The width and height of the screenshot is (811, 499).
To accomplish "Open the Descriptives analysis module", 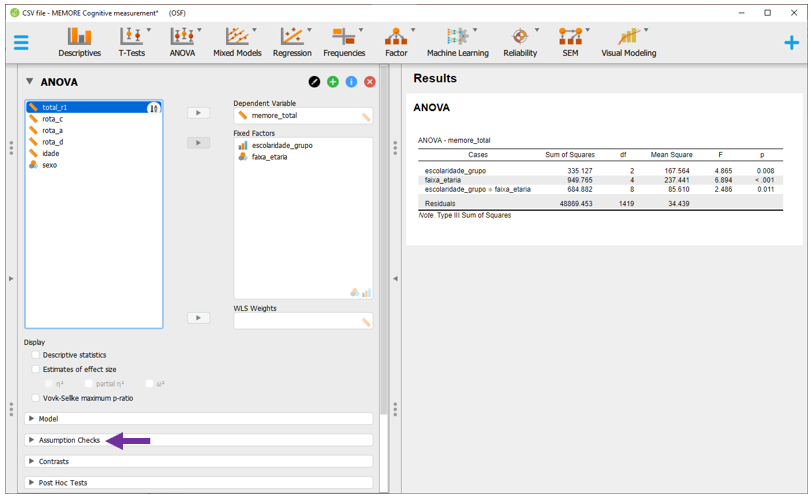I will pyautogui.click(x=79, y=41).
